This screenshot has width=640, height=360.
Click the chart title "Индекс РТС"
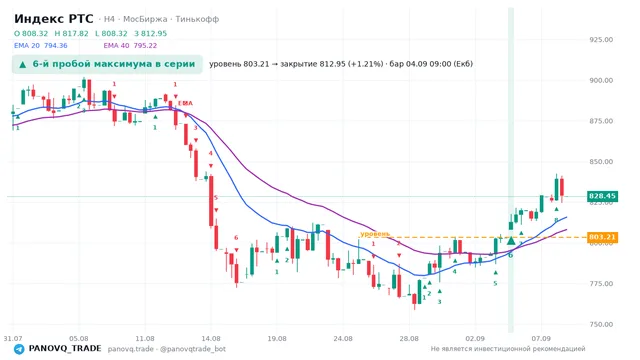[53, 19]
